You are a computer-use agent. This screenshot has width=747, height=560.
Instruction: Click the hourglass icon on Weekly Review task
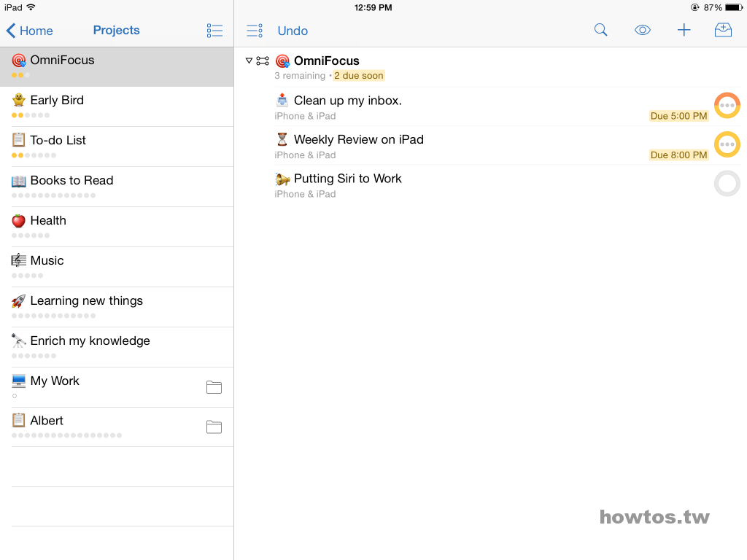coord(282,139)
